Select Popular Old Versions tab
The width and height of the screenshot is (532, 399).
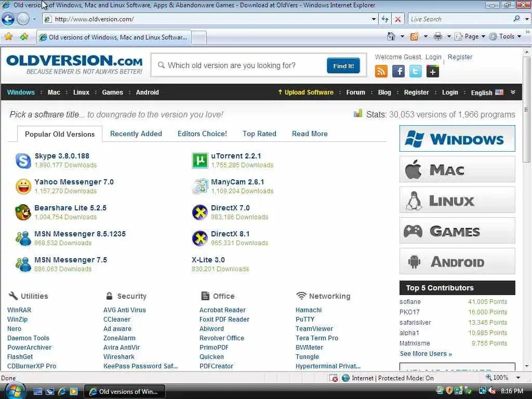pyautogui.click(x=60, y=134)
